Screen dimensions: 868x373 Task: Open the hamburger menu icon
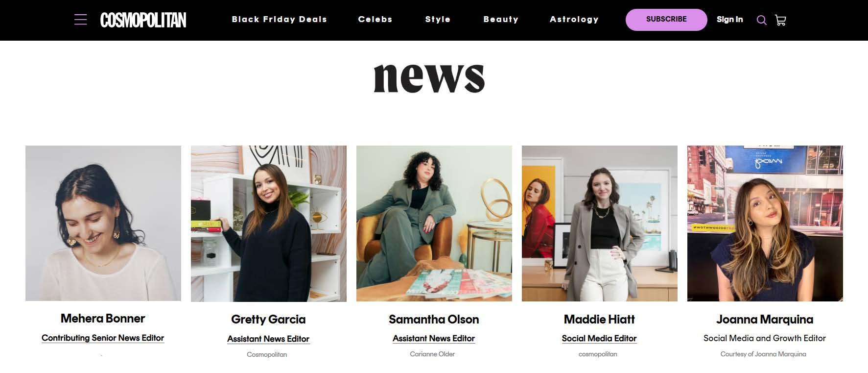click(x=81, y=20)
